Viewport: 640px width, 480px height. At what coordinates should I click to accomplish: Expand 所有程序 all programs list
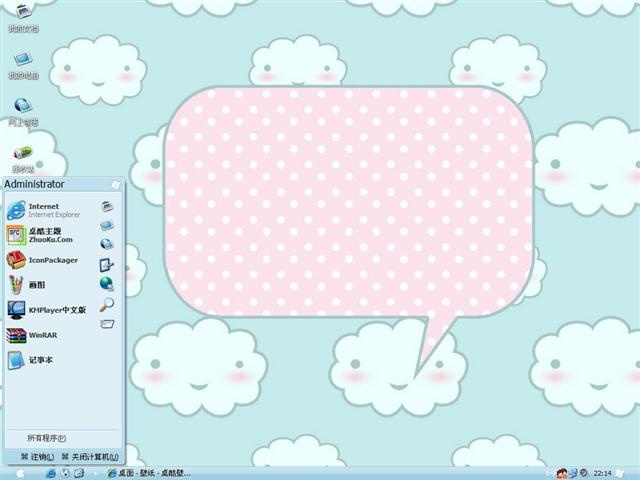(x=46, y=438)
